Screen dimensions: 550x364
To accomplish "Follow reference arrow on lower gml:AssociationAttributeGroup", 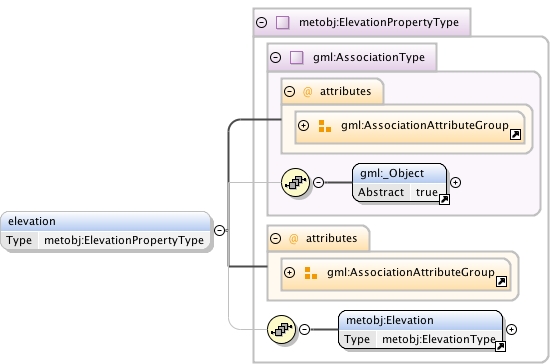I will (501, 281).
